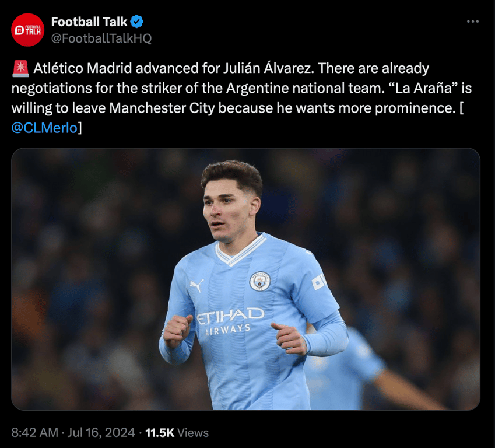Open the Football Talk display name
This screenshot has height=448, width=495.
[x=87, y=21]
